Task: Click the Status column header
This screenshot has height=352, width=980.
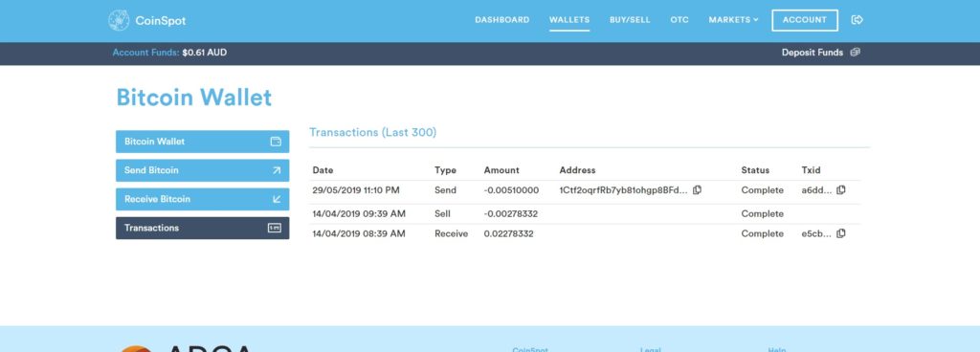Action: tap(755, 169)
